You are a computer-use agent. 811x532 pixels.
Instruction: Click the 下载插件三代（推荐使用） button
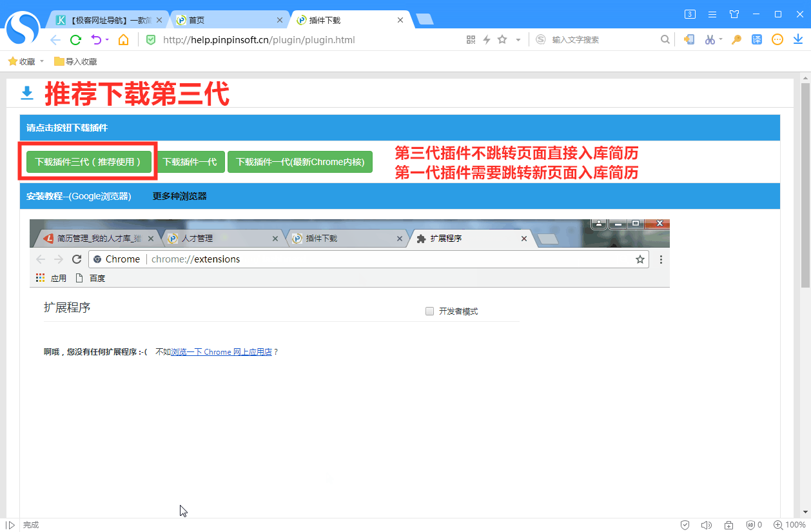(x=88, y=162)
